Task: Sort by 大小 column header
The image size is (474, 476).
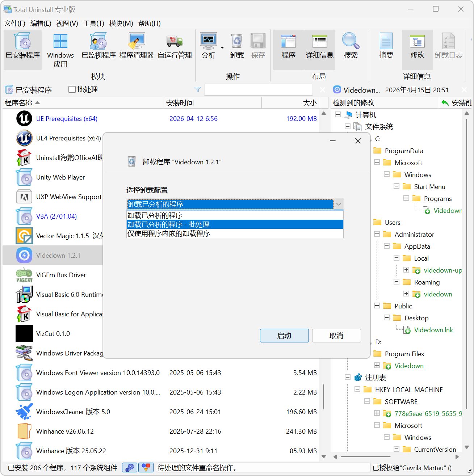Action: point(290,103)
